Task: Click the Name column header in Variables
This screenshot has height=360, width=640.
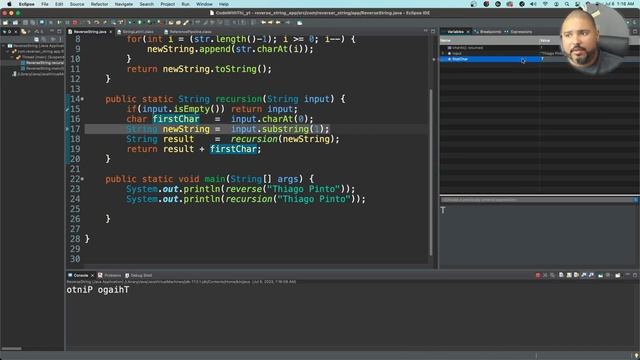Action: (489, 40)
